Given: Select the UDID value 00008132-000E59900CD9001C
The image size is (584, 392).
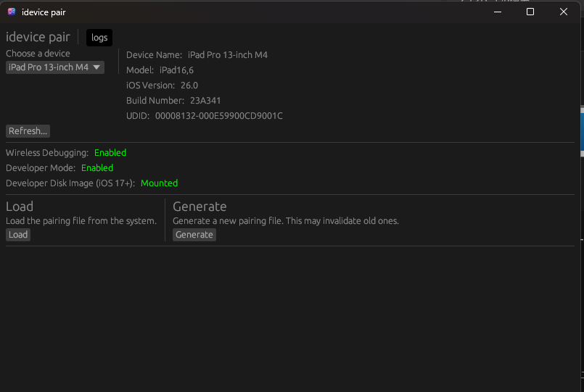Looking at the screenshot, I should pyautogui.click(x=218, y=116).
